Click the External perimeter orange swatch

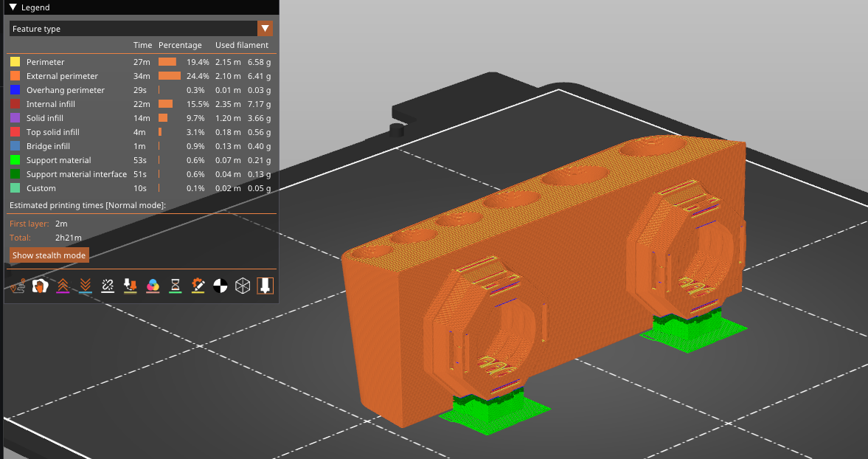(15, 76)
